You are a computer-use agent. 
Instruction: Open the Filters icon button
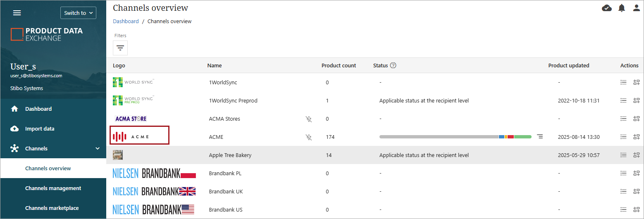pos(120,48)
